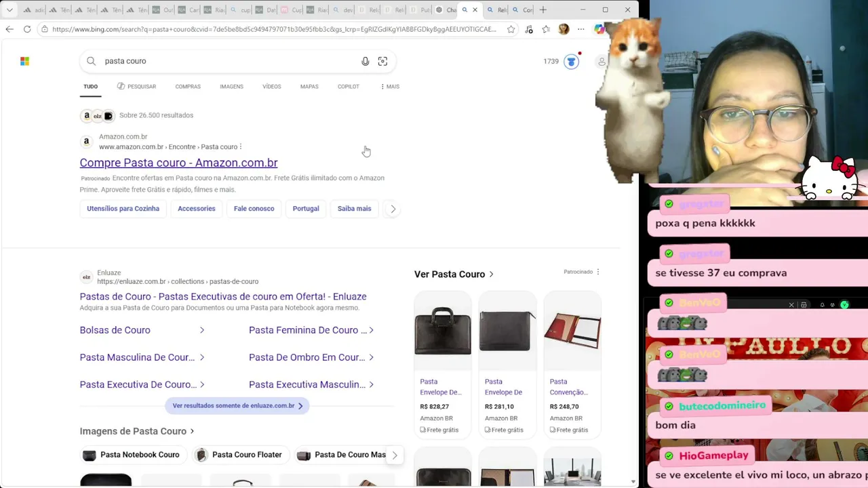Viewport: 868px width, 488px height.
Task: Click the 'Saiba mais' chip
Action: tap(355, 209)
